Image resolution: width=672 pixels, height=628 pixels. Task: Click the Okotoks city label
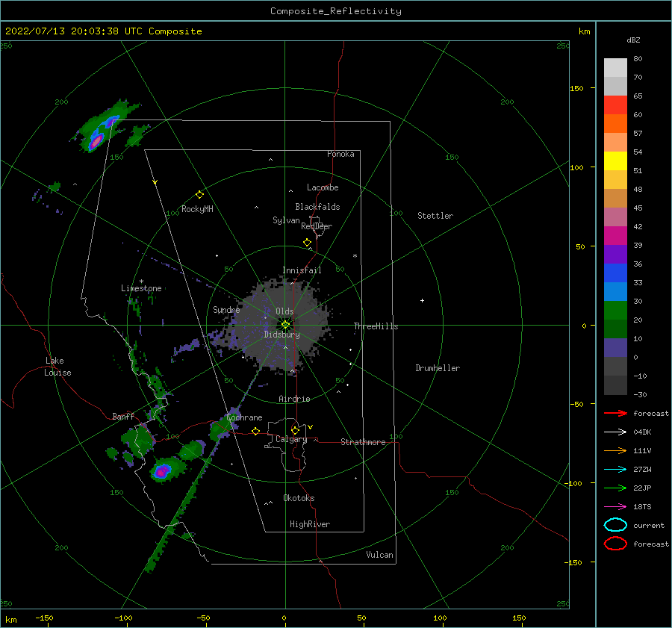pyautogui.click(x=299, y=498)
